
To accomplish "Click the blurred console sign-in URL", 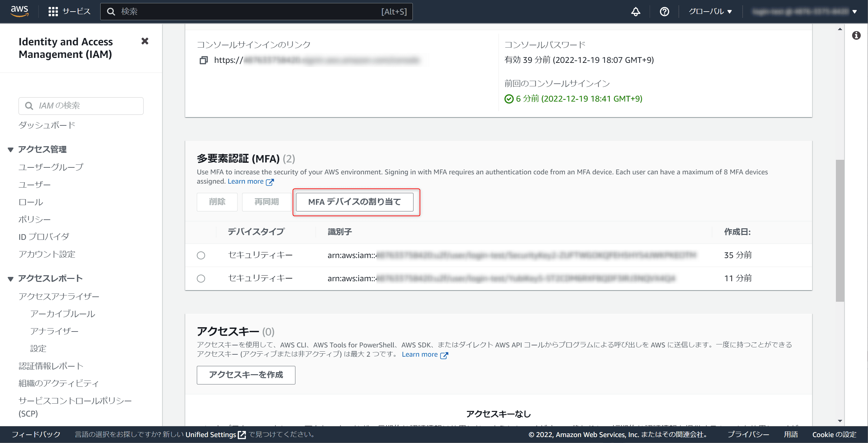I will [x=317, y=60].
